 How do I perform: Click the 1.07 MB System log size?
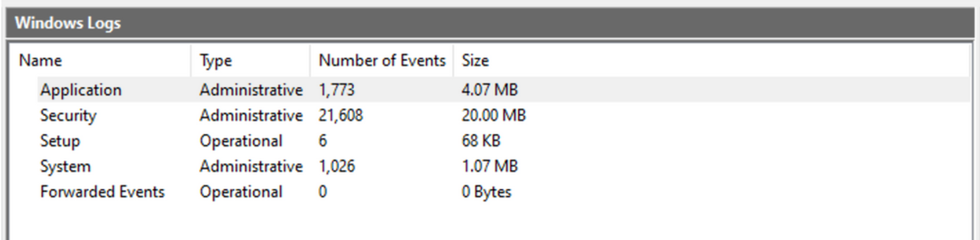489,167
